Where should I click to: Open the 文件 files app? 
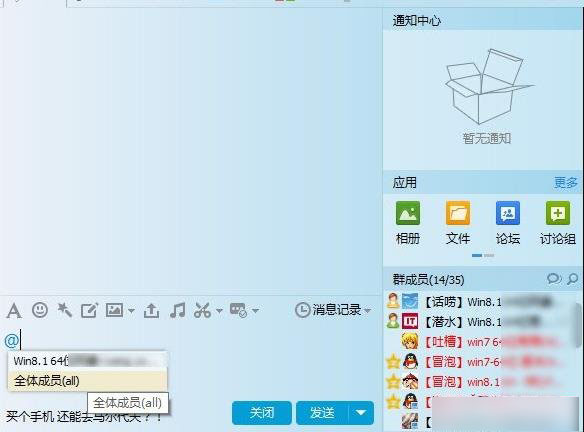click(458, 223)
